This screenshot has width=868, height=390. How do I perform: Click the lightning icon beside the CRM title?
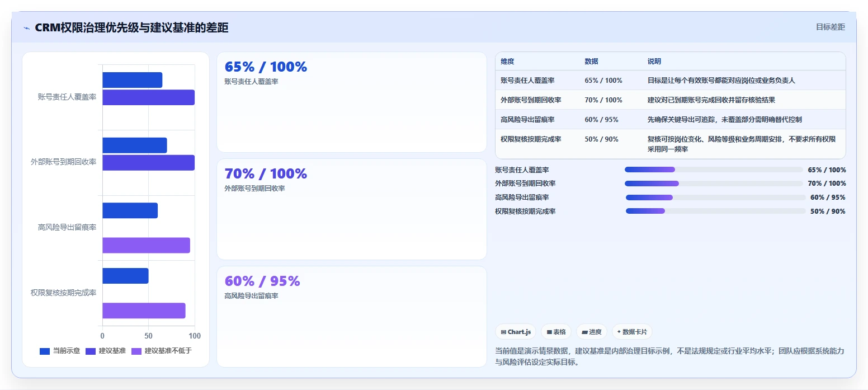tap(27, 28)
